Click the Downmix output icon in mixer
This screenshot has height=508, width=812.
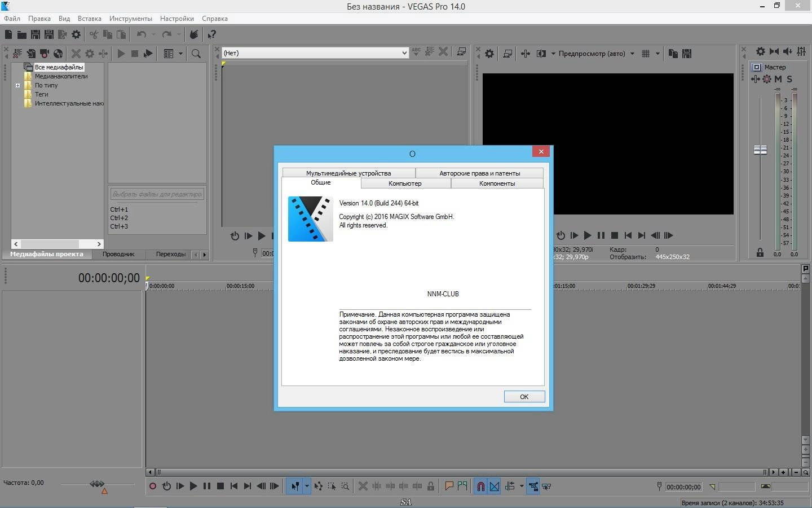pos(774,51)
